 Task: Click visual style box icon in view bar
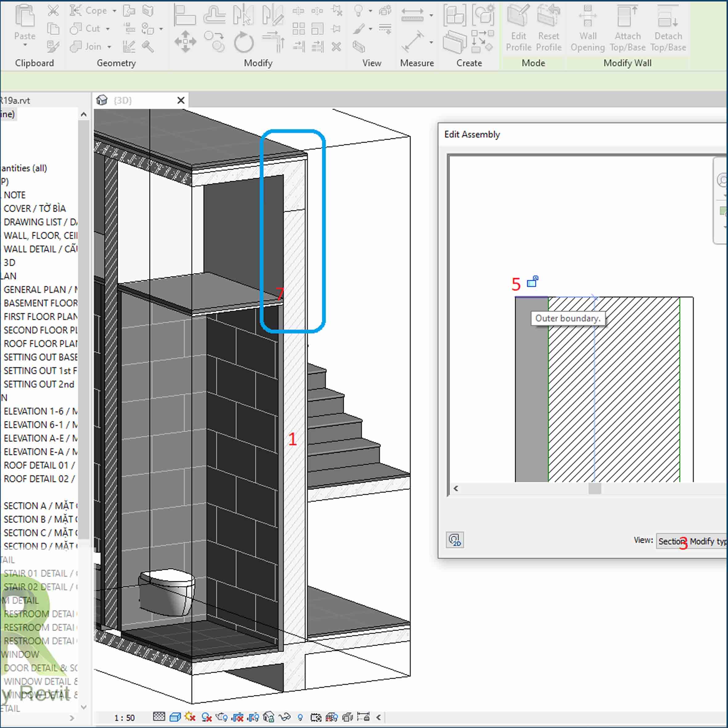pos(175,717)
